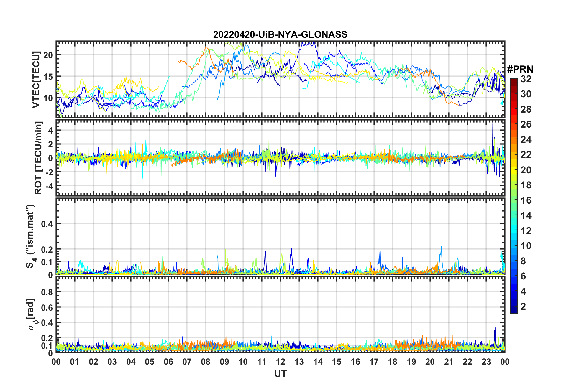
Task: Pick the orange colorbar region near PRN 24
Action: pos(514,140)
